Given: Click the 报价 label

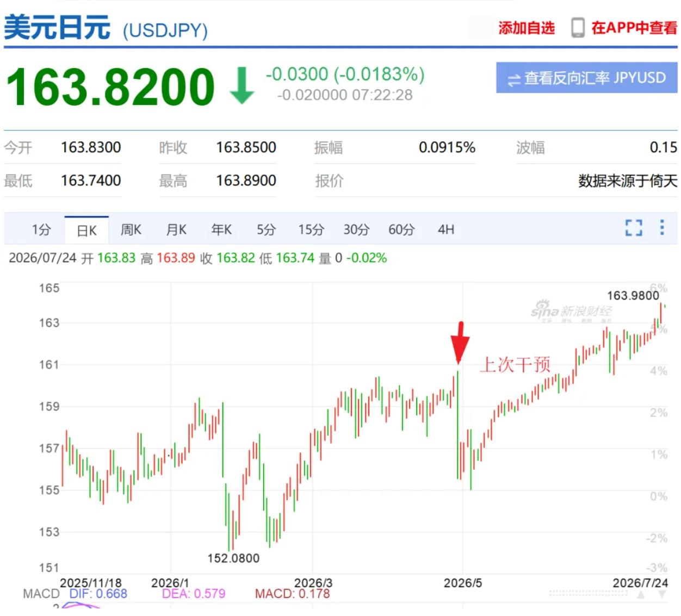Looking at the screenshot, I should [x=329, y=181].
